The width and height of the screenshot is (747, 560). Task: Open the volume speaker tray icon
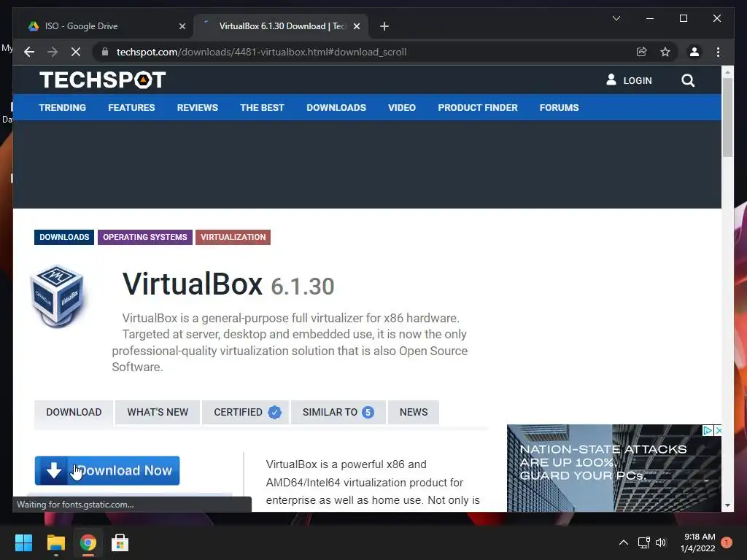click(661, 542)
